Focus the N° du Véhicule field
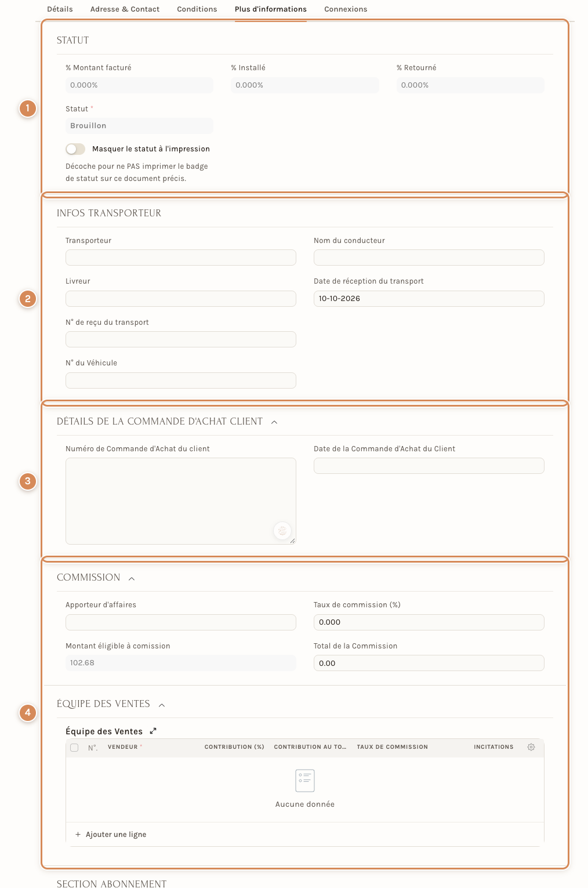 click(181, 380)
